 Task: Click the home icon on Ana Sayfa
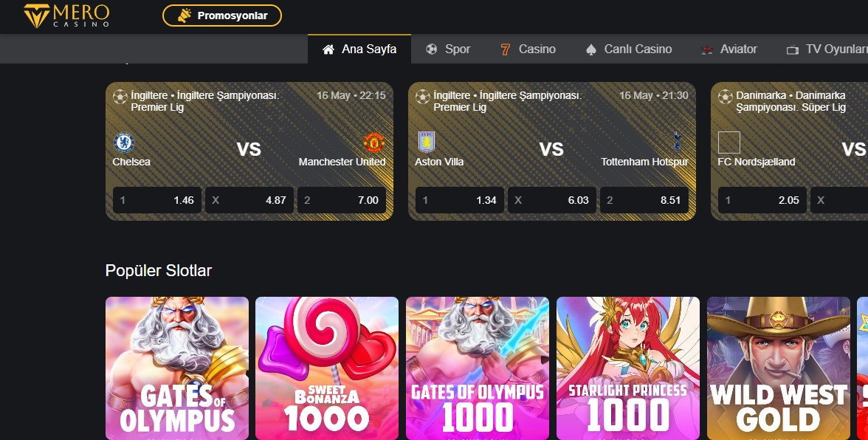pos(328,49)
